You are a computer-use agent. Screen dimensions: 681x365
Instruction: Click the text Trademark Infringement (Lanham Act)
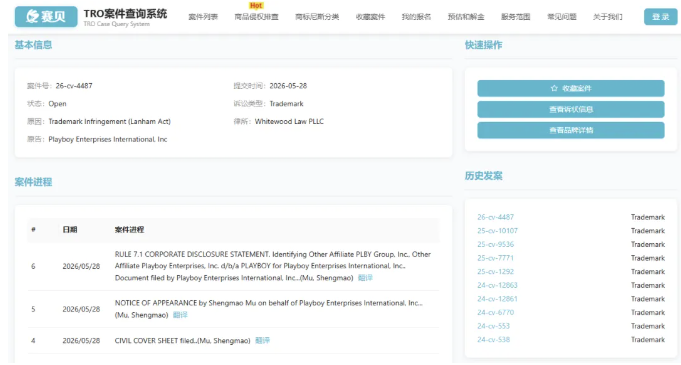tap(109, 122)
